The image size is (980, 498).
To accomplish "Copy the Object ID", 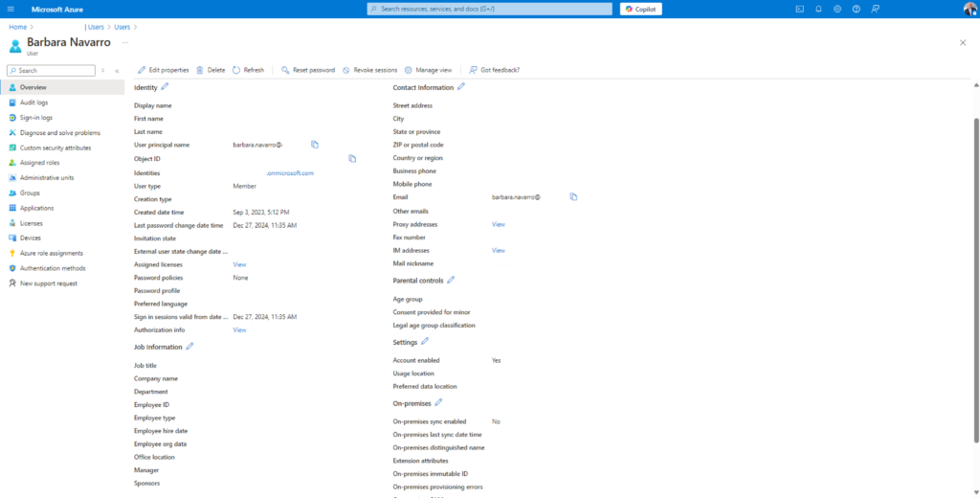I will pyautogui.click(x=352, y=158).
